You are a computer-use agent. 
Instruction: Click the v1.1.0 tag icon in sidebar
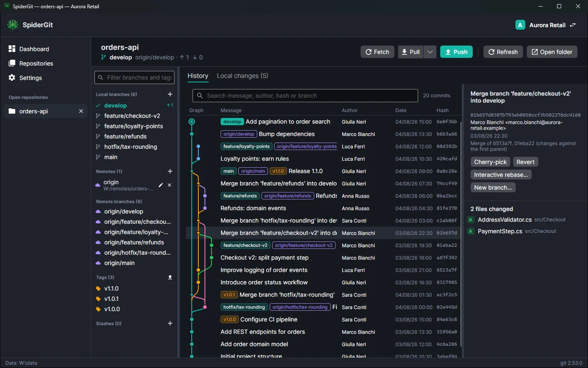coord(98,289)
